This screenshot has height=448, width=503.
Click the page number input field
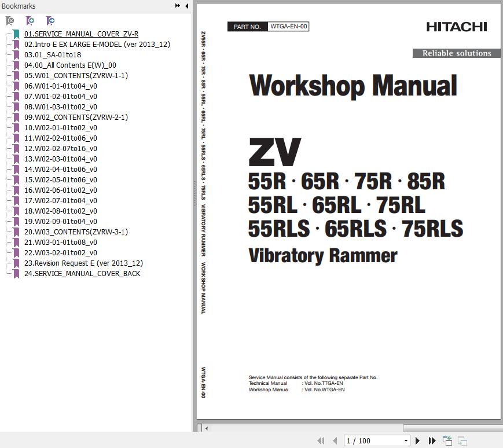[x=372, y=441]
